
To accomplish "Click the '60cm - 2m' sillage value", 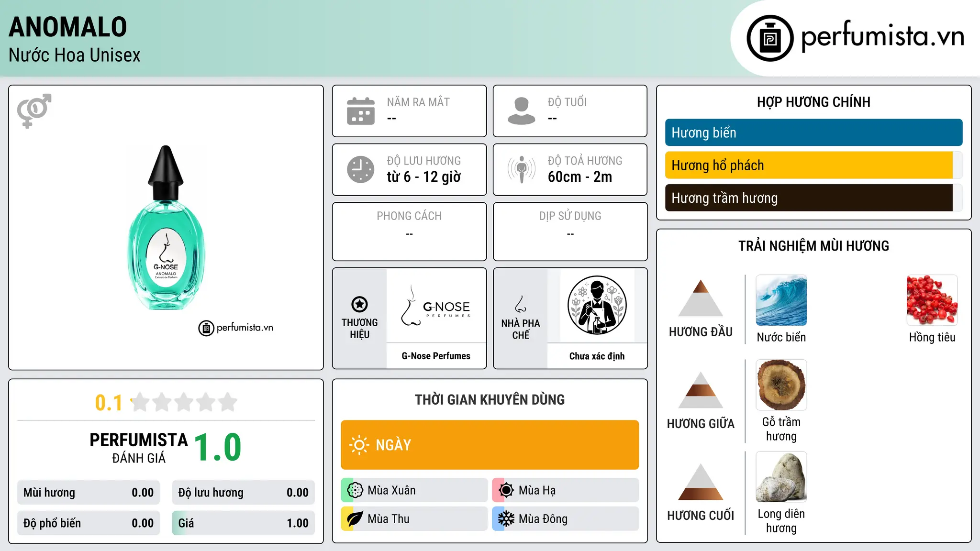I will (580, 177).
